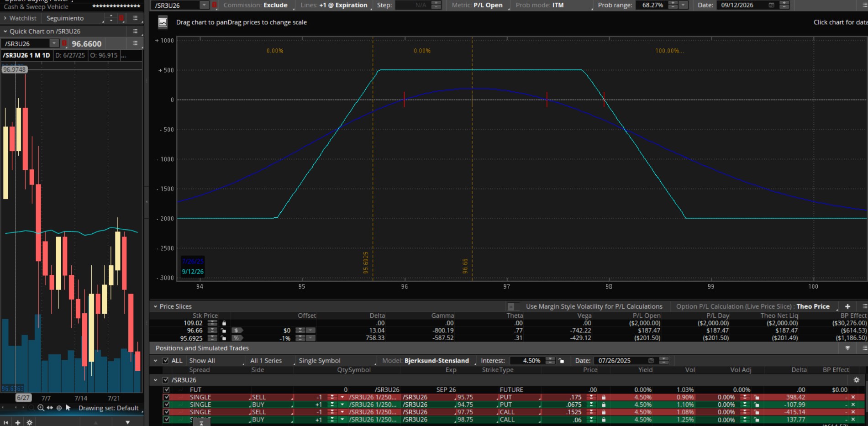The image size is (868, 426).
Task: Collapse the Price Slices section
Action: 155,306
